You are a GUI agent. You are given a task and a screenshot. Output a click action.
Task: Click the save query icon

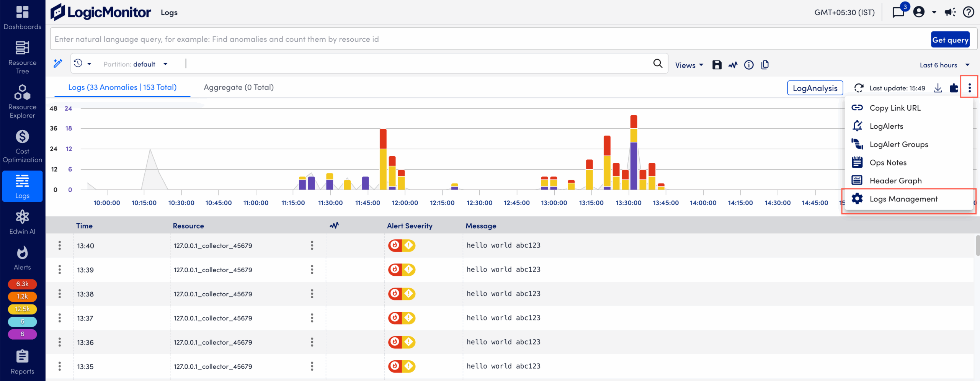717,65
